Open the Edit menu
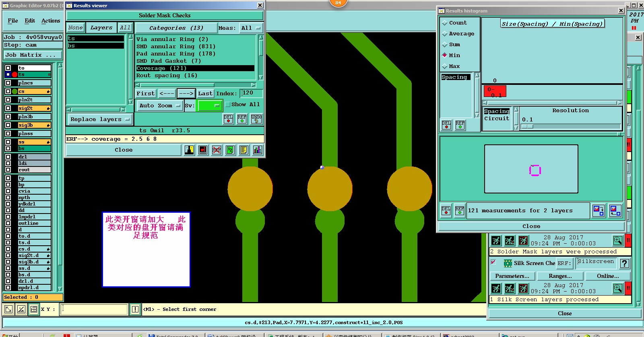The width and height of the screenshot is (644, 337). tap(30, 21)
